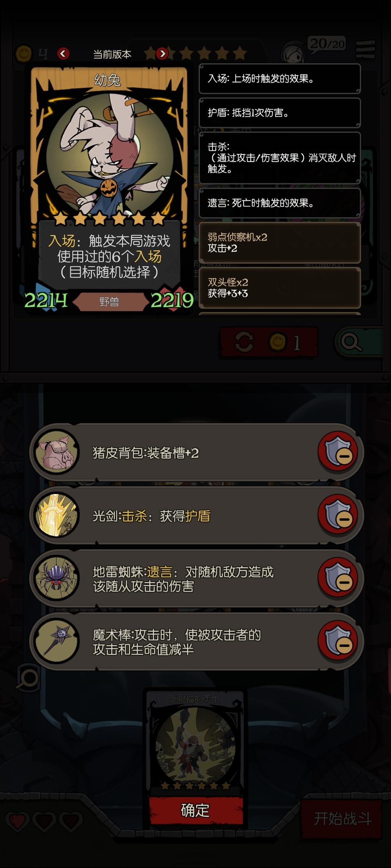Unequip 地雷蜘蛛 using the shield minus button

[x=338, y=578]
